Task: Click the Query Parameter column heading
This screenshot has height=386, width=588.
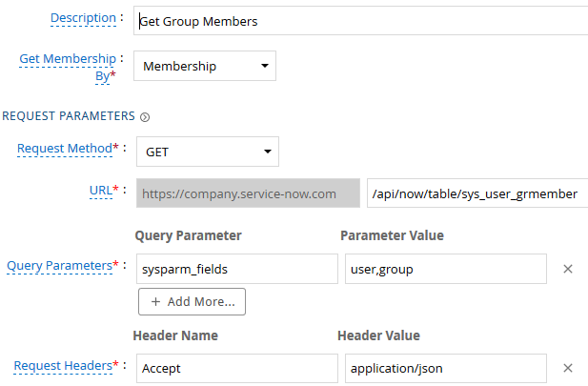Action: [x=189, y=235]
